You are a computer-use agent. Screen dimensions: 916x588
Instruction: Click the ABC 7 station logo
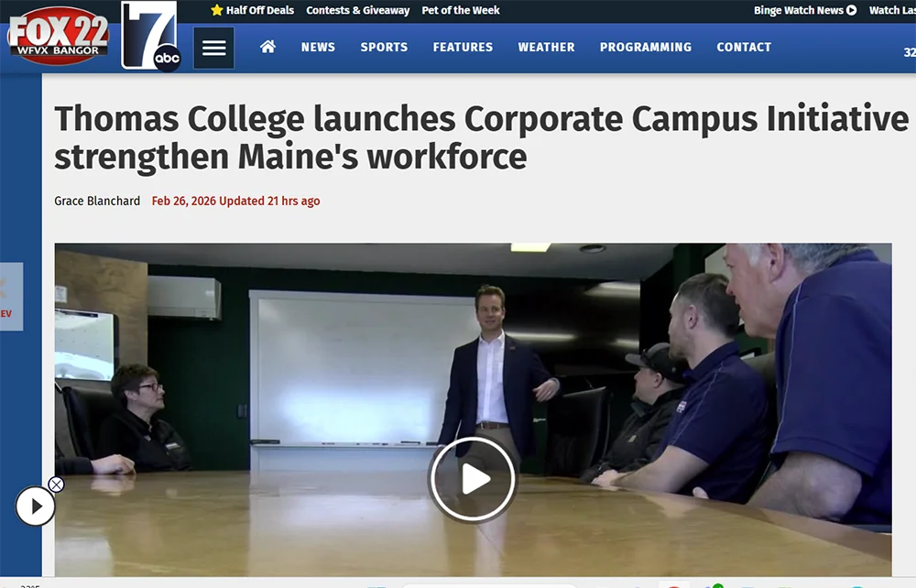coord(150,36)
